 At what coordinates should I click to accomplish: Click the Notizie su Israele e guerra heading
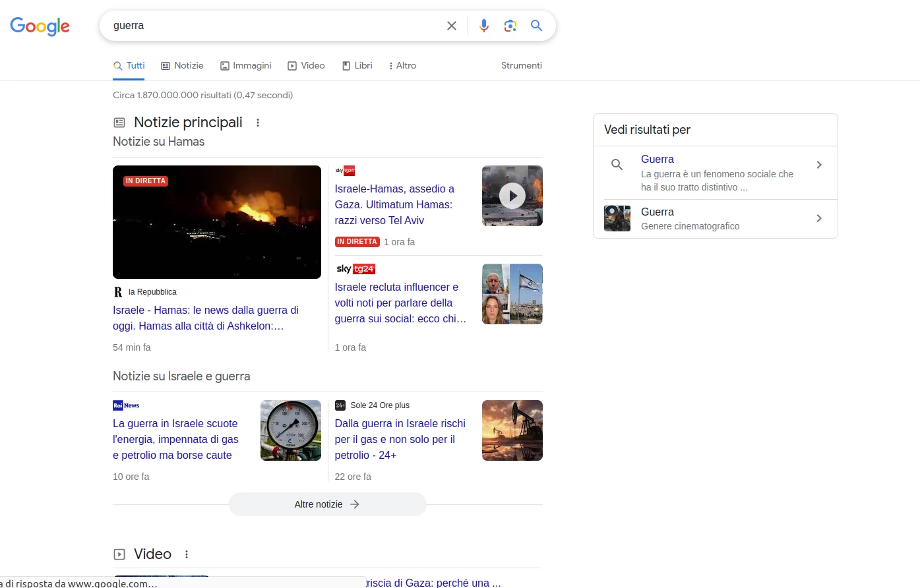181,376
